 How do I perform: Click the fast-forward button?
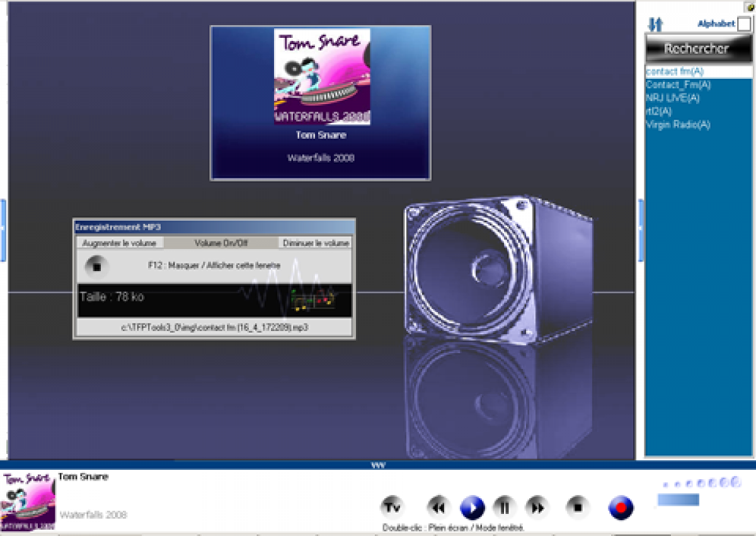point(537,507)
